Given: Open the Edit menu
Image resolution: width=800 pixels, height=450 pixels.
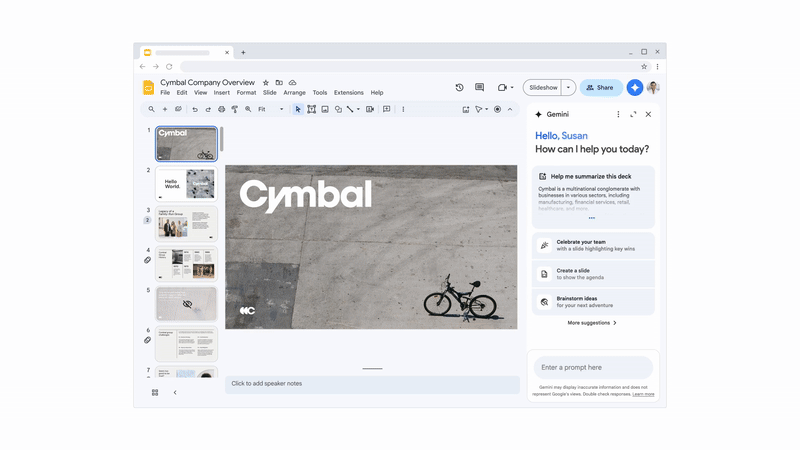Looking at the screenshot, I should point(182,93).
